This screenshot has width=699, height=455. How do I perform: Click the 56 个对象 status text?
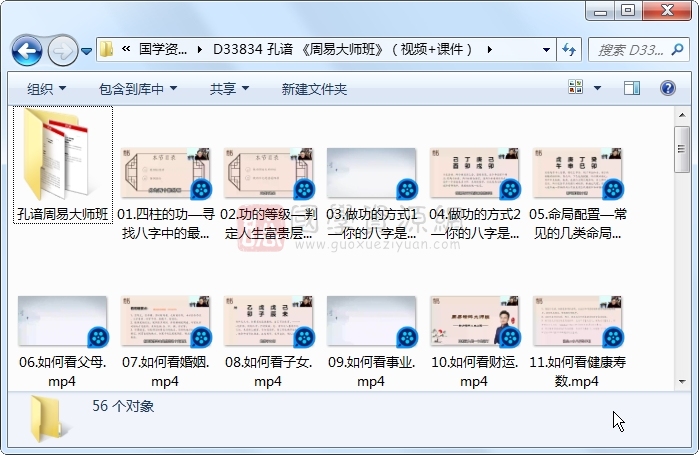click(123, 406)
